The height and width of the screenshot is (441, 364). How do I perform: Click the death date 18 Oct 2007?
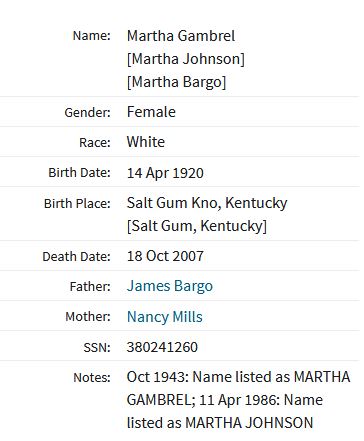pos(165,256)
